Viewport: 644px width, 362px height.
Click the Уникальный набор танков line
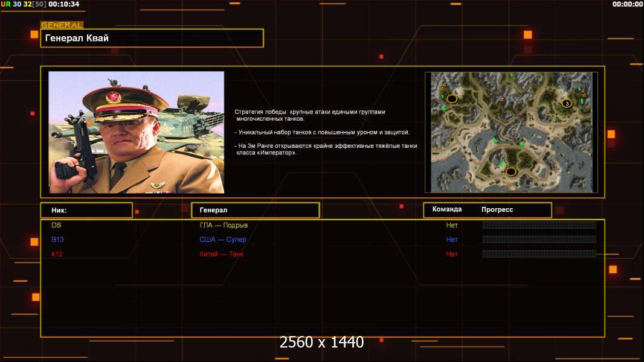tap(322, 132)
